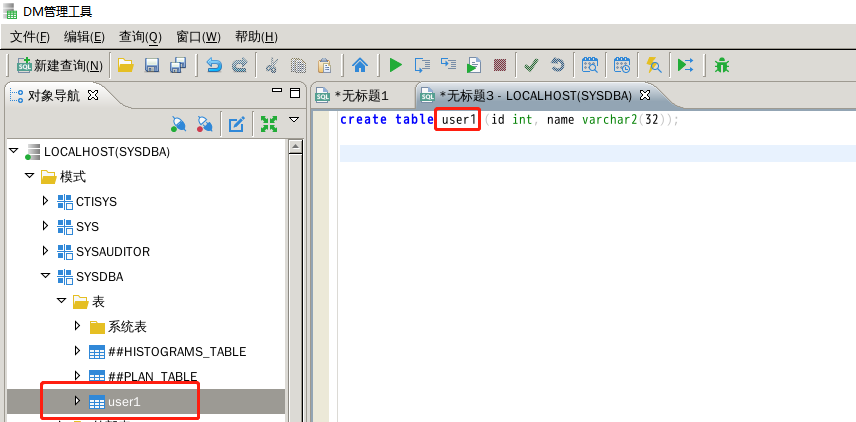Undo the last edit via toolbar arrow
Image resolution: width=856 pixels, height=422 pixels.
[213, 66]
